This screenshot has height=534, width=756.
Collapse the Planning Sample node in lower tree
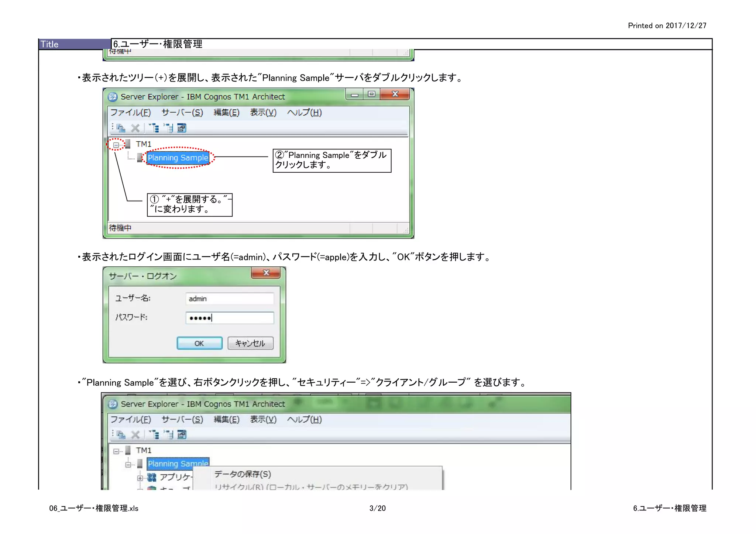coord(128,465)
